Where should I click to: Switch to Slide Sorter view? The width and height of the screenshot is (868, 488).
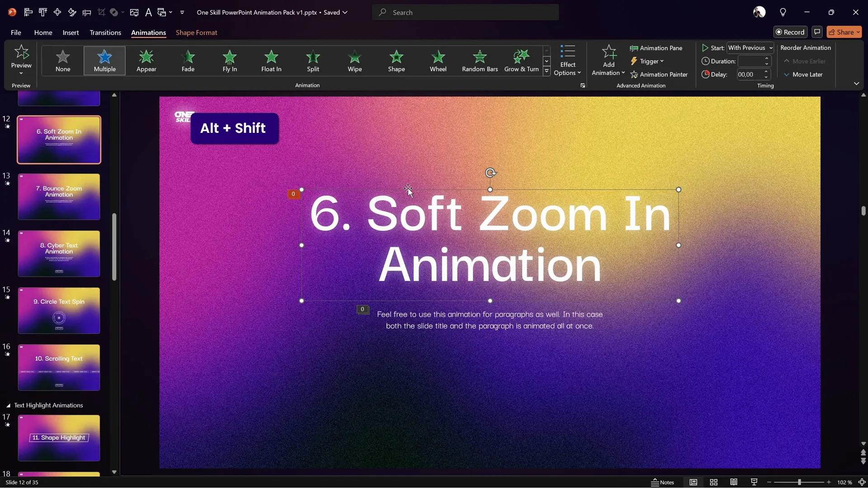pyautogui.click(x=714, y=482)
